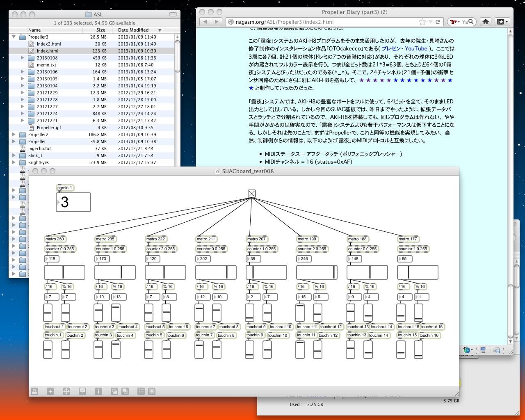Screen dimensions: 525x420
Task: Open the YouTube link in the article
Action: point(416,48)
